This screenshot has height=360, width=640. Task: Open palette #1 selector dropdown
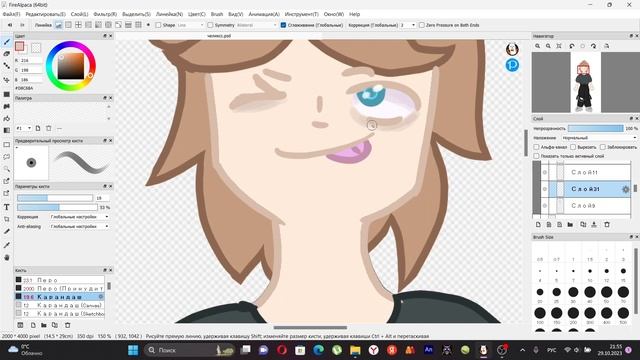click(24, 128)
